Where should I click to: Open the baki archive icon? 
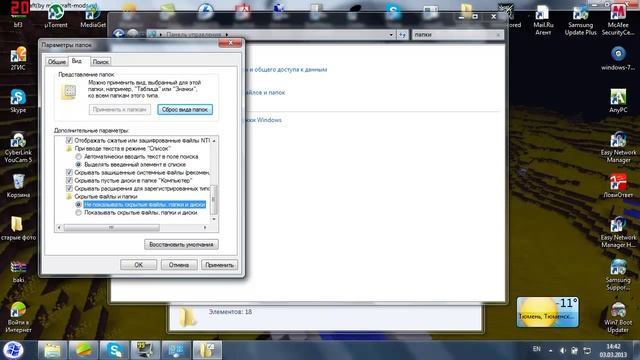click(18, 271)
